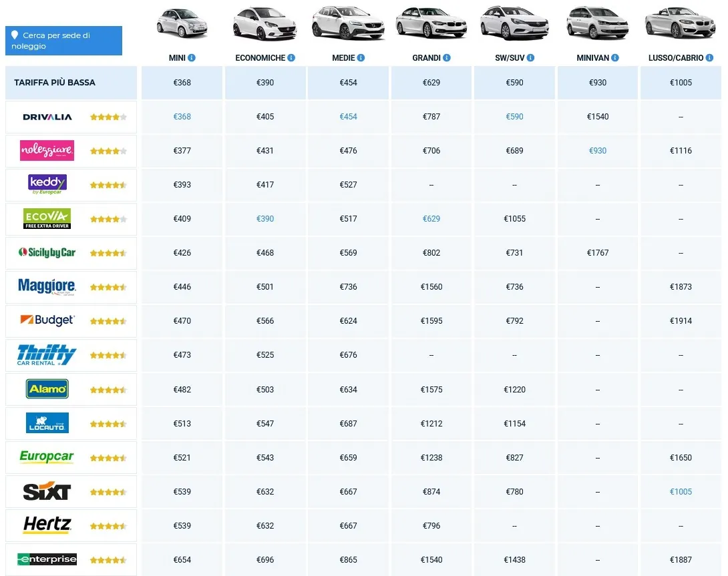
Task: Select Maggiore GRANDI price €1560
Action: (431, 287)
